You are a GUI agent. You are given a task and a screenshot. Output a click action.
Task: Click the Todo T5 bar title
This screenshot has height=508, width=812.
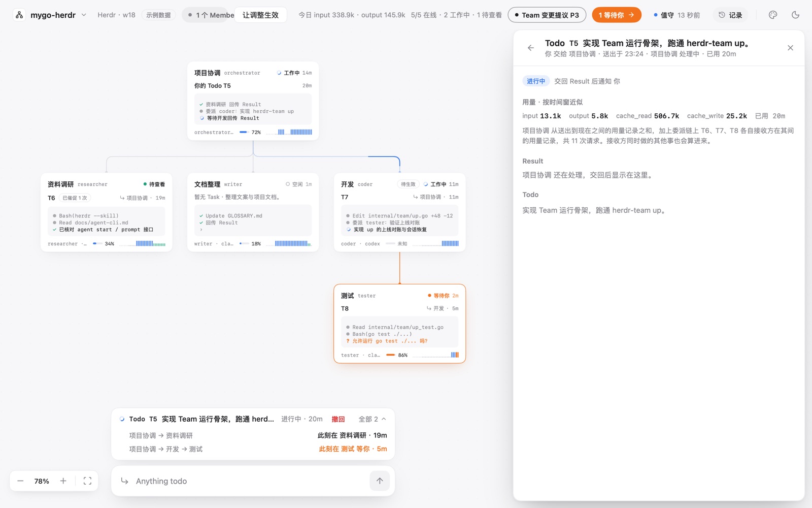[x=201, y=419]
